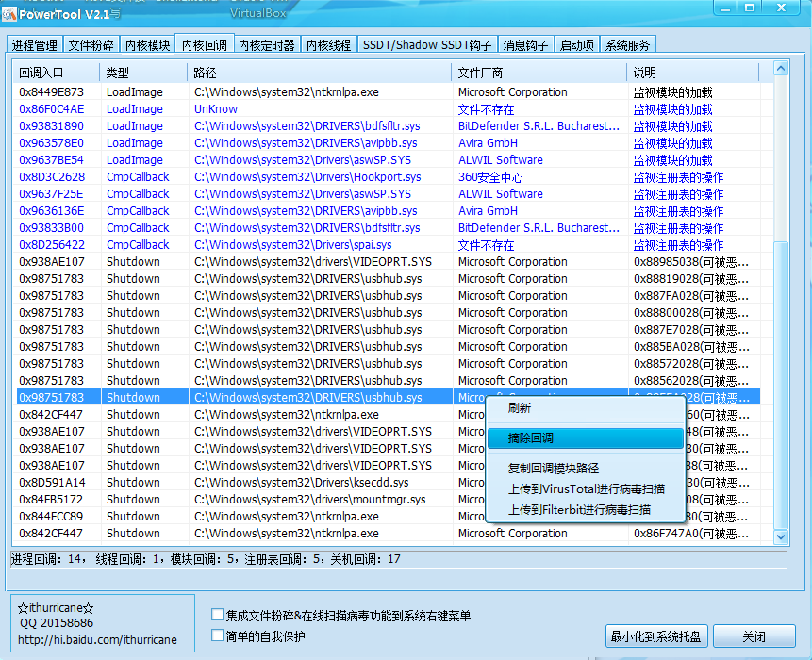Select Shutdown row with 0x88985038 description
This screenshot has width=812, height=660.
click(388, 262)
